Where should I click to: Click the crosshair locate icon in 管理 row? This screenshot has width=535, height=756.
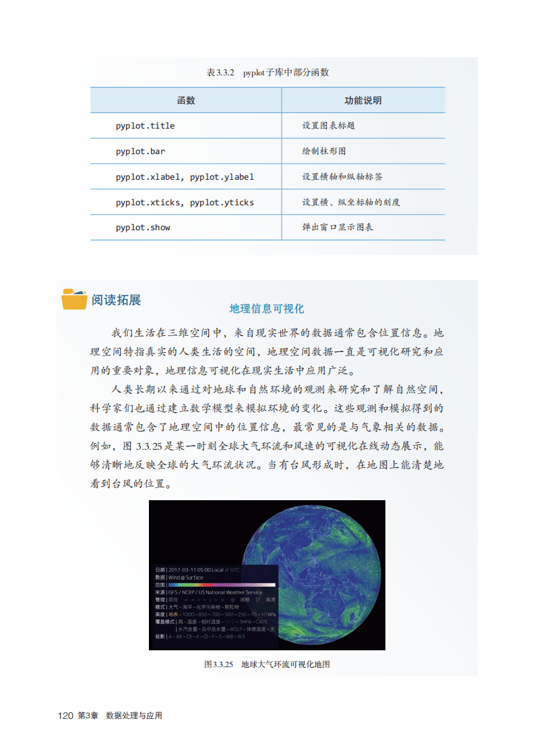(232, 600)
